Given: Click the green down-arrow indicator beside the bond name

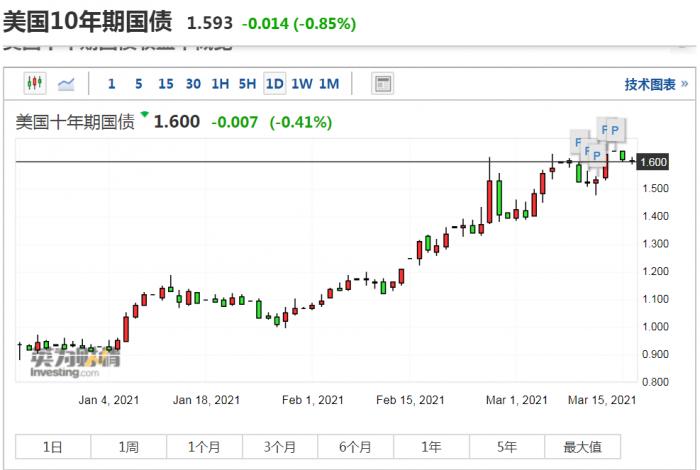Looking at the screenshot, I should [x=145, y=116].
